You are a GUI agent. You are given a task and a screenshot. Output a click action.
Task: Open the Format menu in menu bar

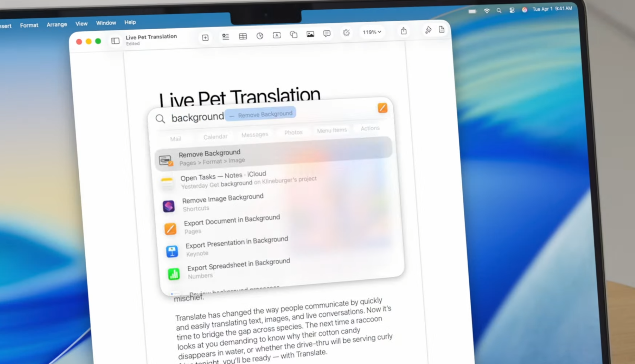[29, 25]
